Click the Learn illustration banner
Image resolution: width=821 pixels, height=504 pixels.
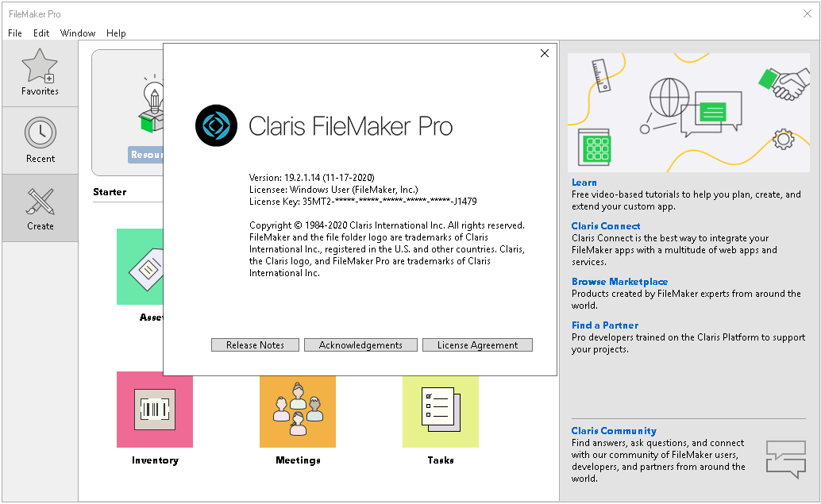point(688,113)
